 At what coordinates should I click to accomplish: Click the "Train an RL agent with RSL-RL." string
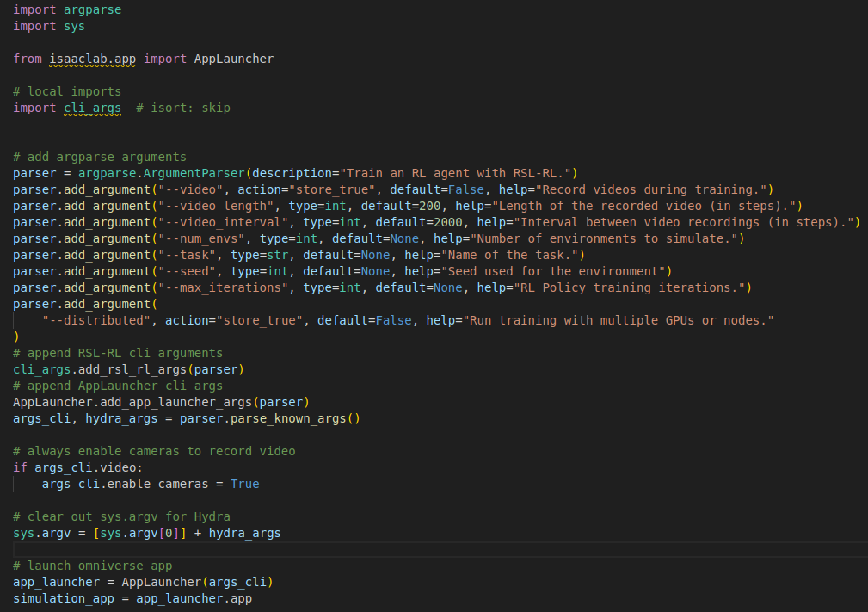(x=455, y=173)
